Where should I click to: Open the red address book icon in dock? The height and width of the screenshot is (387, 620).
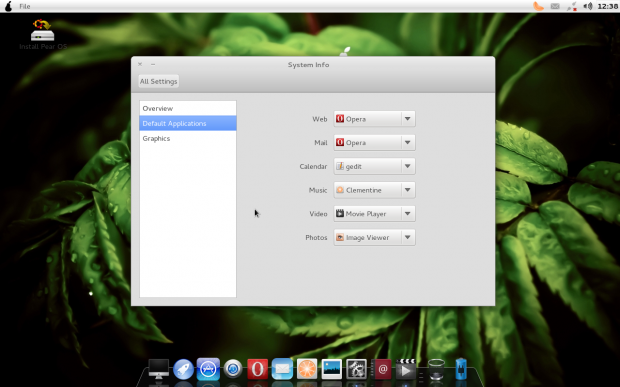381,369
